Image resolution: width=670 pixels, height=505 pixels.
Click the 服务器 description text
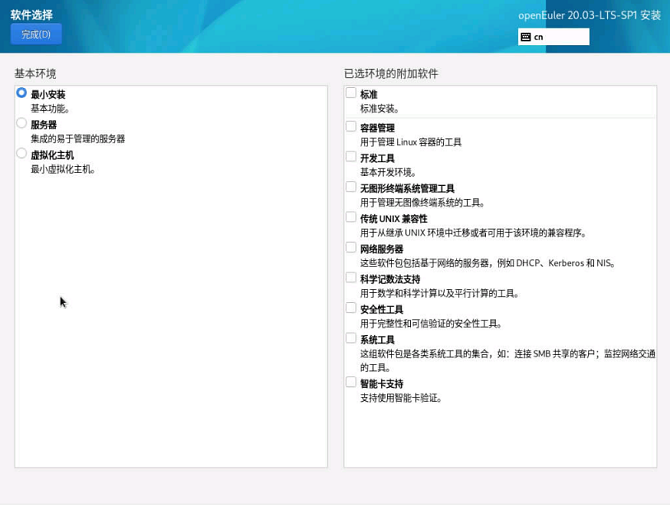click(x=77, y=139)
